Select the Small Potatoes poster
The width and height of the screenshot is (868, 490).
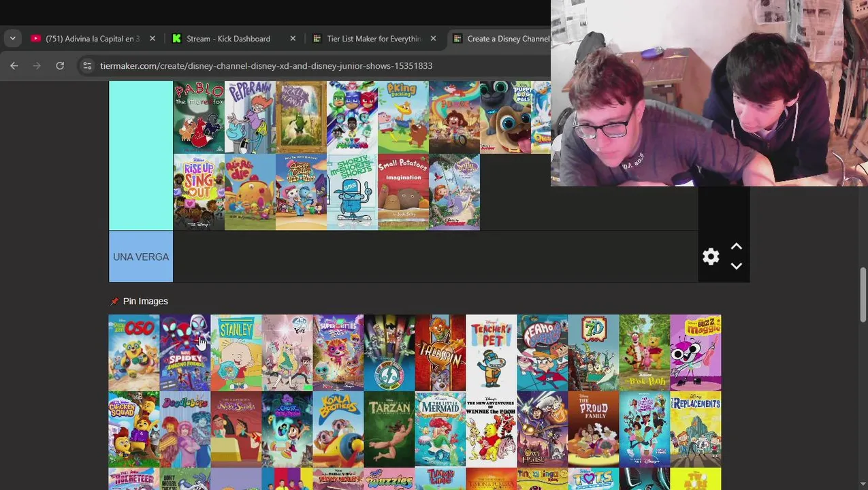pyautogui.click(x=403, y=192)
